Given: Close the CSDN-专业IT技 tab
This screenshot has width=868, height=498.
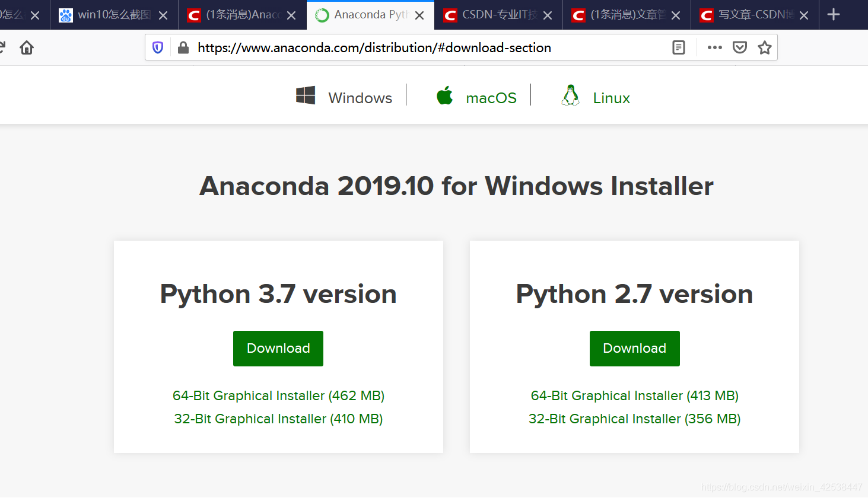Looking at the screenshot, I should 548,15.
